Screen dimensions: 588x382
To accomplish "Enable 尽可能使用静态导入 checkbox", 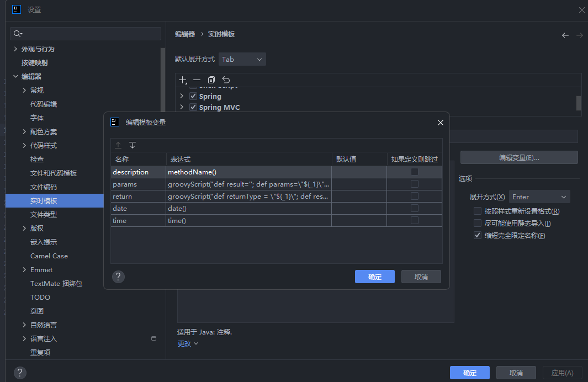I will point(478,223).
